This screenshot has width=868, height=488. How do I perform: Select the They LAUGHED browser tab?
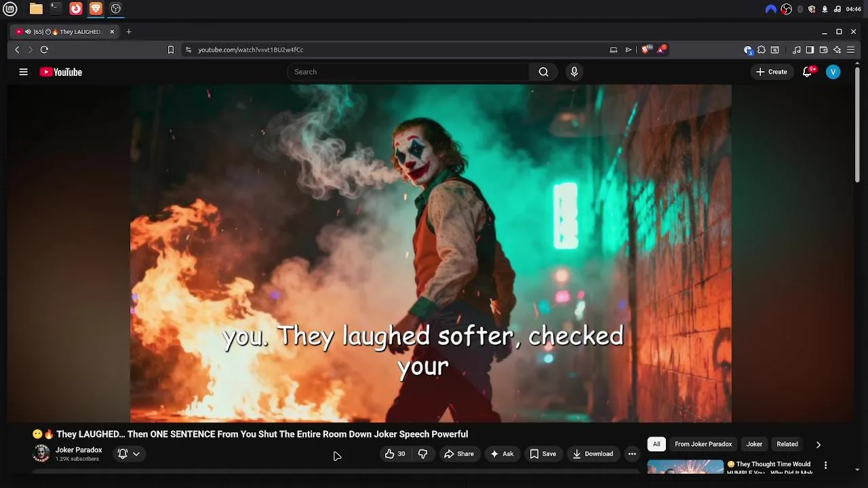click(64, 31)
